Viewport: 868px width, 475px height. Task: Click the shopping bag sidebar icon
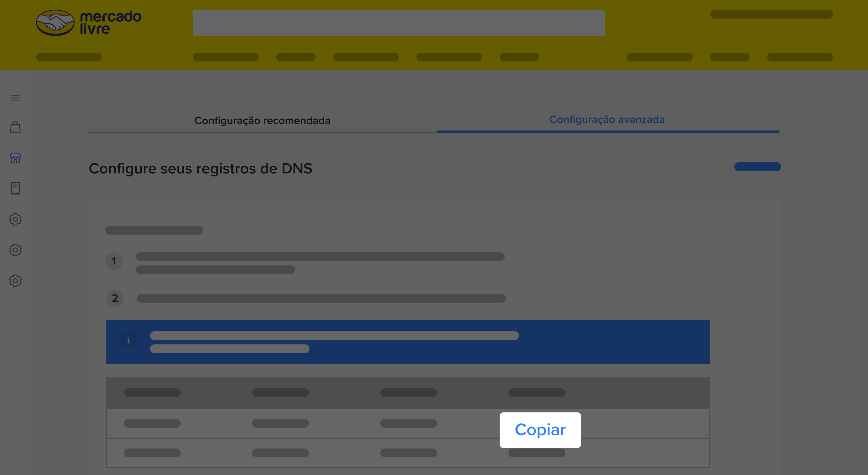coord(15,127)
